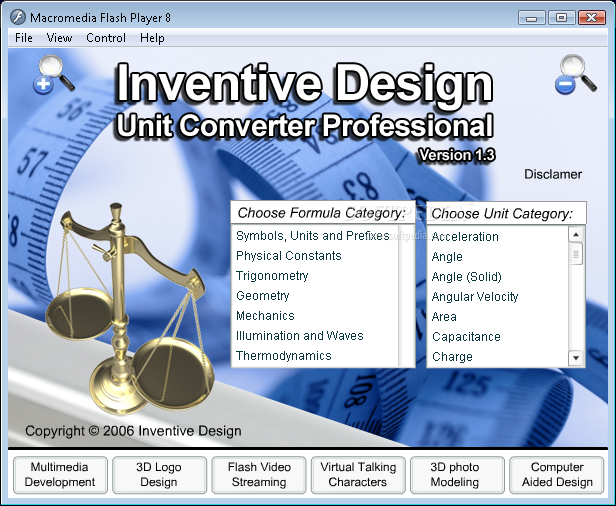The image size is (616, 506).
Task: Select Symbols, Units and Prefixes formula category
Action: [313, 236]
